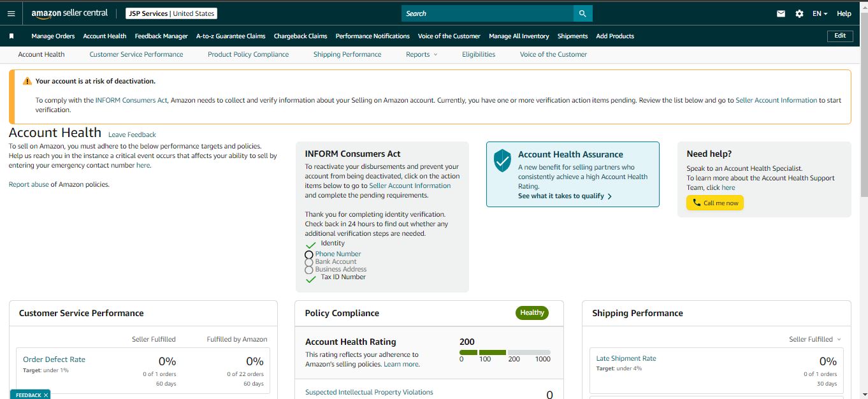Click the Healthy status badge
This screenshot has width=868, height=399.
(x=532, y=313)
